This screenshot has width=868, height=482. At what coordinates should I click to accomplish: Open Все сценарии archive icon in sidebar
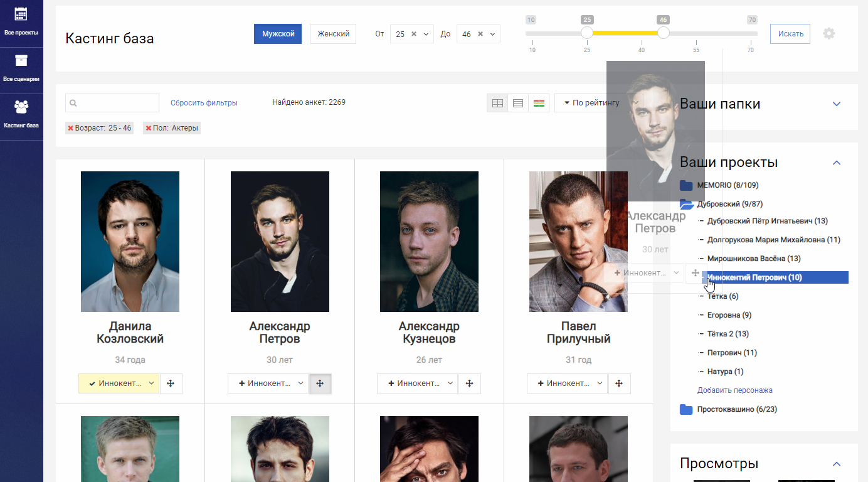pyautogui.click(x=21, y=60)
